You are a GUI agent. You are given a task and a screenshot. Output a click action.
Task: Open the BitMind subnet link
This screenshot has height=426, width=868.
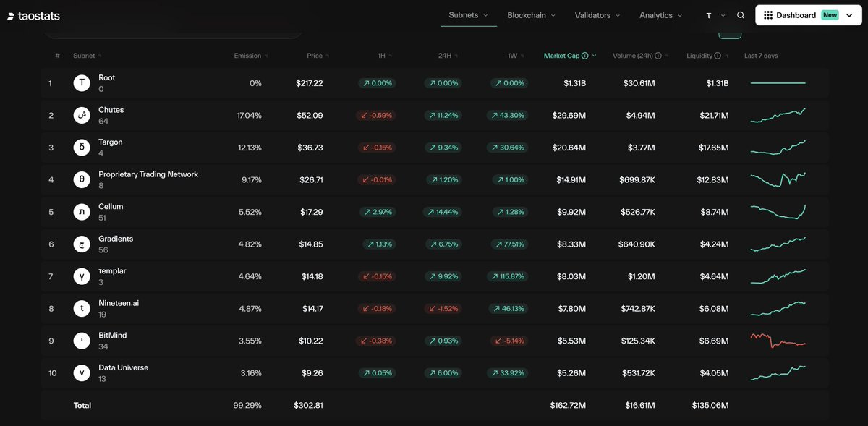(x=113, y=336)
